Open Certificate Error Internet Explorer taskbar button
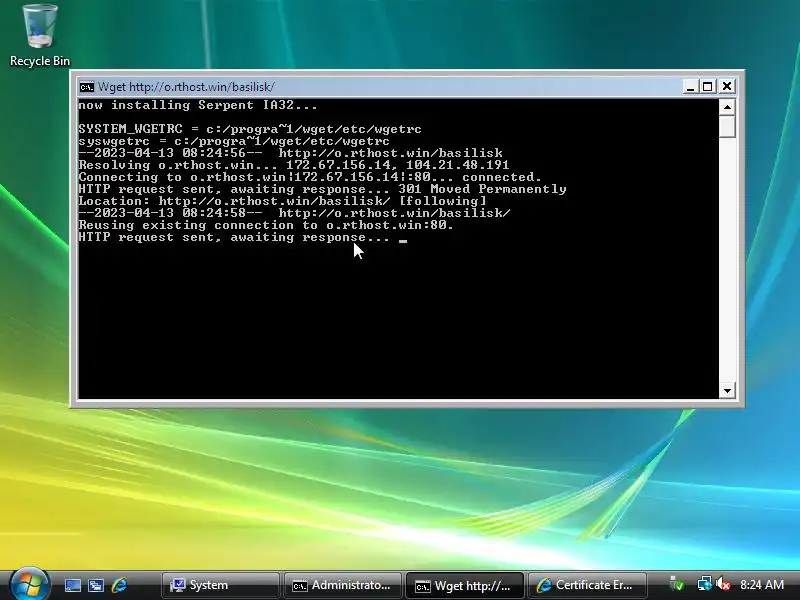This screenshot has height=600, width=800. [x=587, y=585]
